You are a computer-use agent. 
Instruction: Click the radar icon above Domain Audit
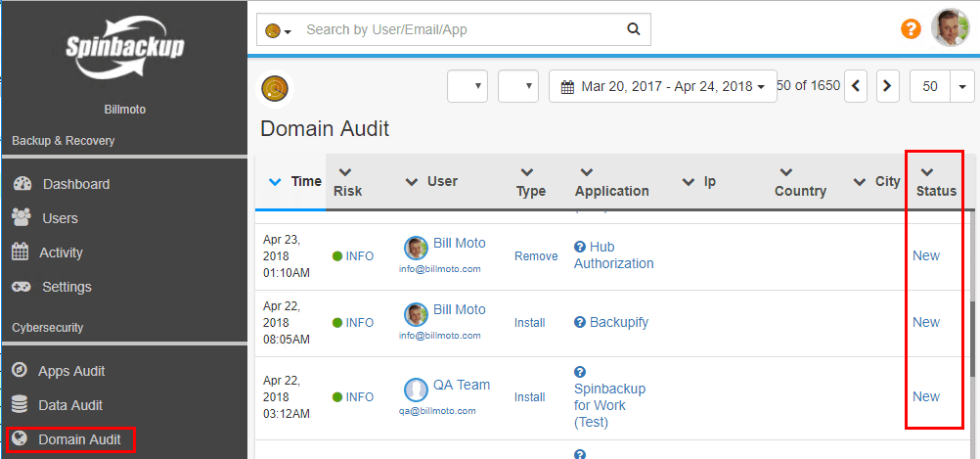pos(275,89)
